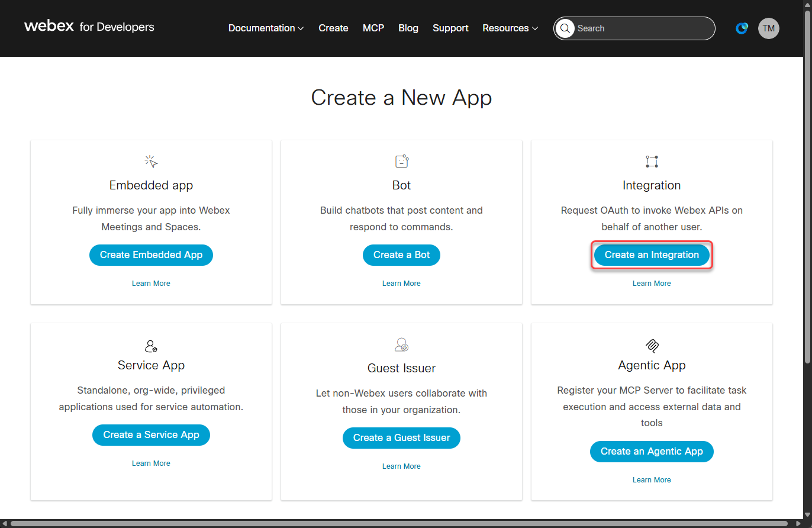Click the 'Embedded app' card title
The image size is (812, 528).
[151, 185]
